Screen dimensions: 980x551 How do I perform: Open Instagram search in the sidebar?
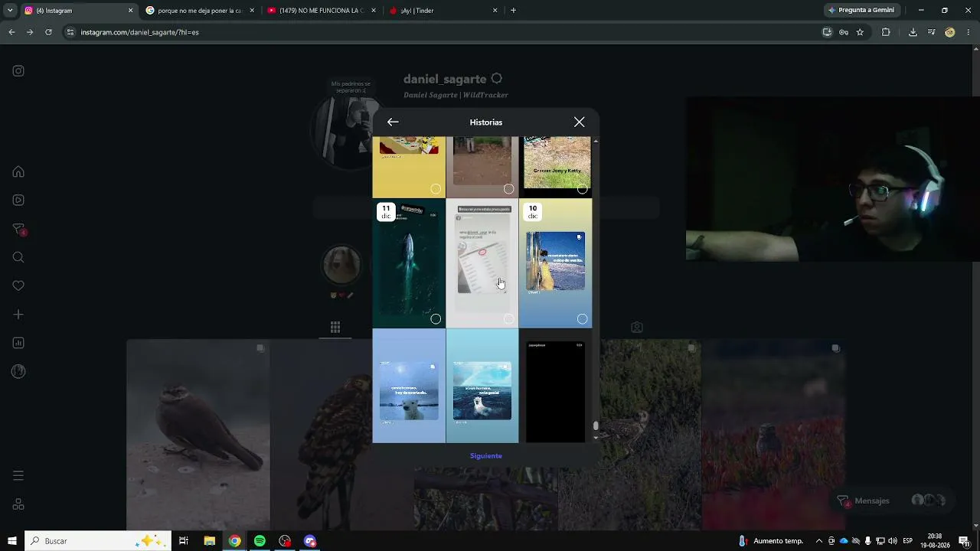tap(18, 257)
